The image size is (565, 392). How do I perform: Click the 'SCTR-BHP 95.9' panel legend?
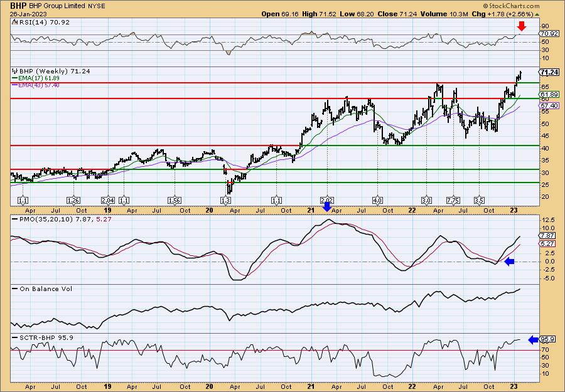coord(46,337)
